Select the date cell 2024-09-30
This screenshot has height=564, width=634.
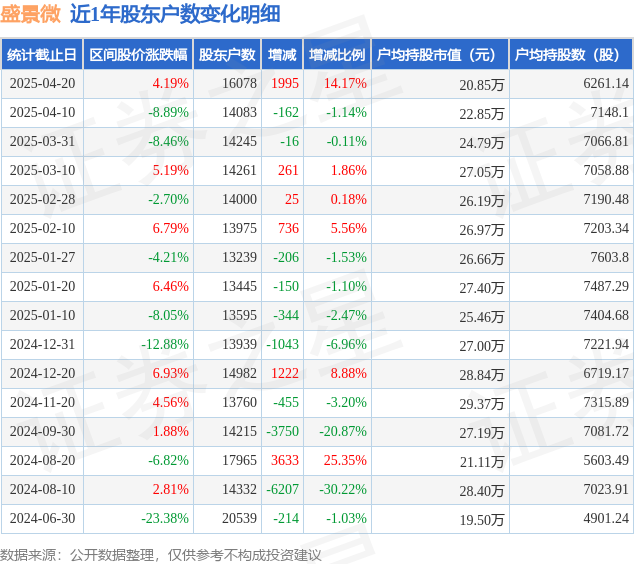[x=42, y=431]
